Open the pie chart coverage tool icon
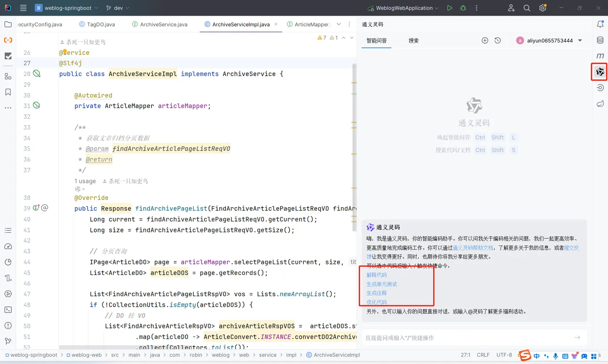The image size is (608, 364). (8, 262)
